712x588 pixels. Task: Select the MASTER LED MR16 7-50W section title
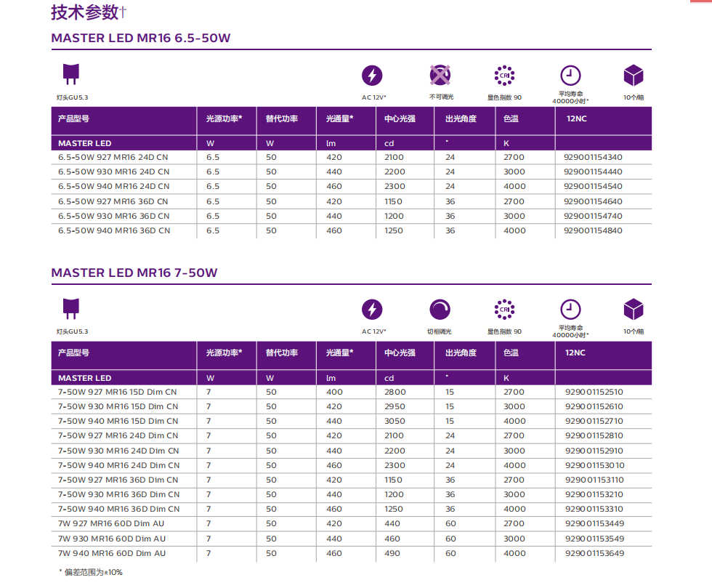tap(134, 273)
